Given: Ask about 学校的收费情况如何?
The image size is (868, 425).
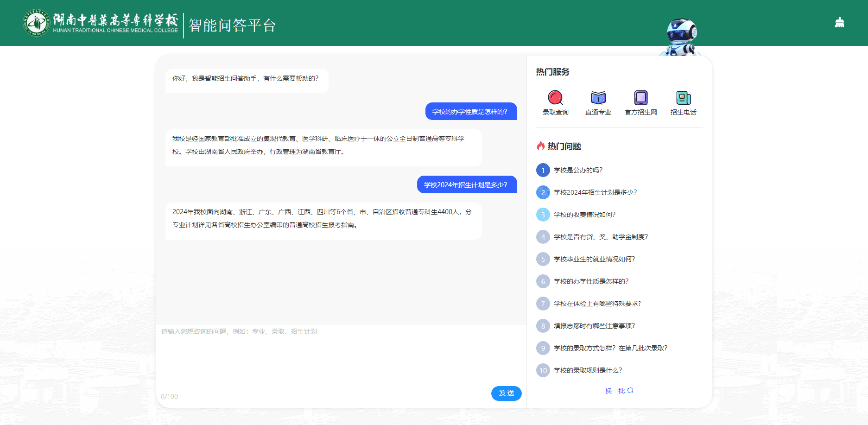Looking at the screenshot, I should coord(584,215).
